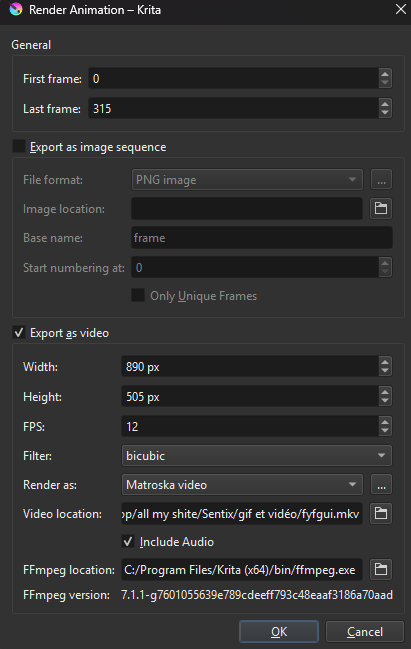Decrease Width value with down arrow
This screenshot has width=411, height=649.
tap(385, 371)
